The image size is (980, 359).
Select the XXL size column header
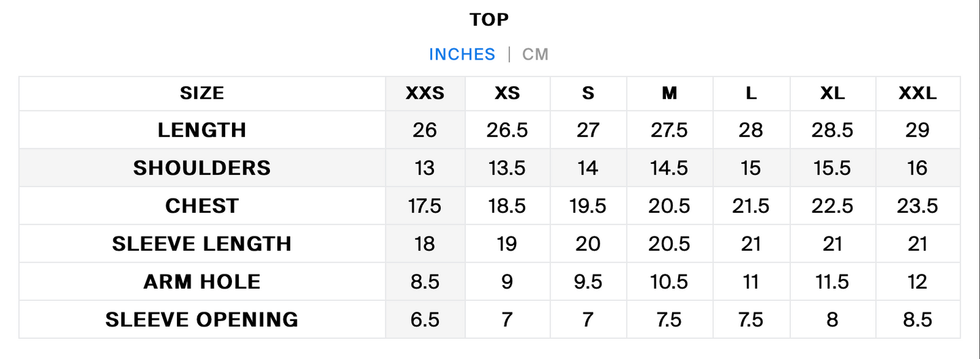[x=918, y=93]
